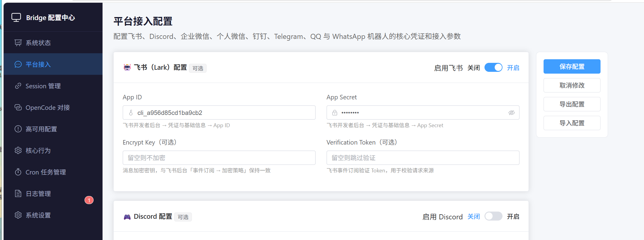Open 日志管理
Screen dimensions: 644x240
click(53, 194)
